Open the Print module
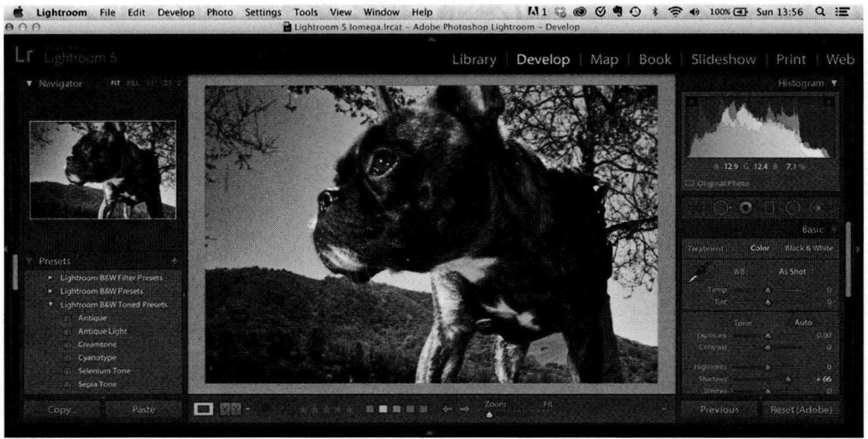This screenshot has width=868, height=439. [x=790, y=59]
